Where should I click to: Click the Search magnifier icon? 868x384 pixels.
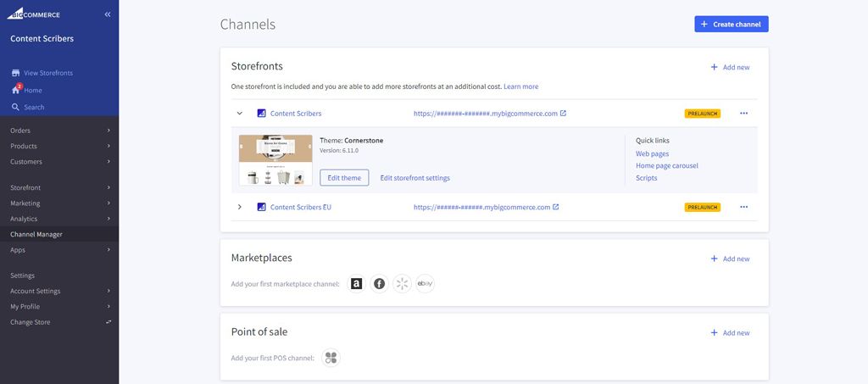[x=15, y=107]
